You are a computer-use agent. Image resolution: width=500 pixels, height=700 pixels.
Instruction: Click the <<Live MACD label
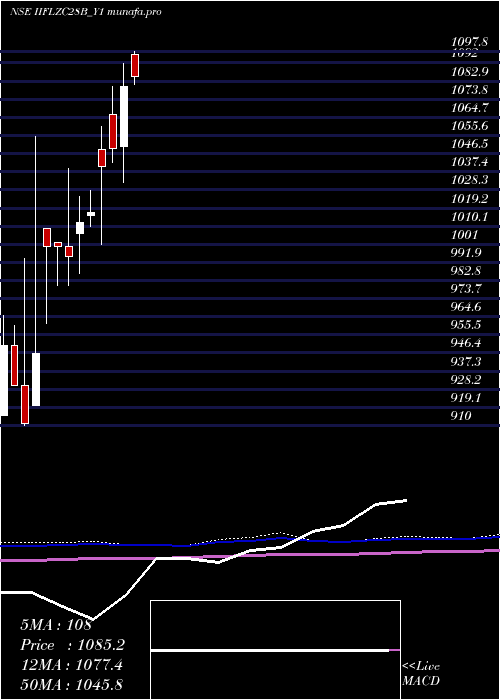coord(421,674)
